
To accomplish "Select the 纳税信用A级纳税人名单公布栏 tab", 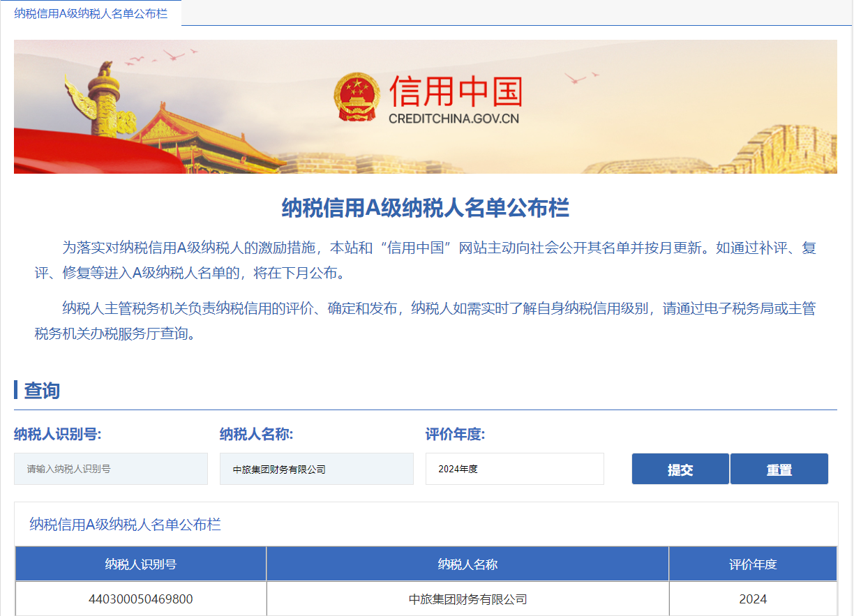I will click(91, 13).
